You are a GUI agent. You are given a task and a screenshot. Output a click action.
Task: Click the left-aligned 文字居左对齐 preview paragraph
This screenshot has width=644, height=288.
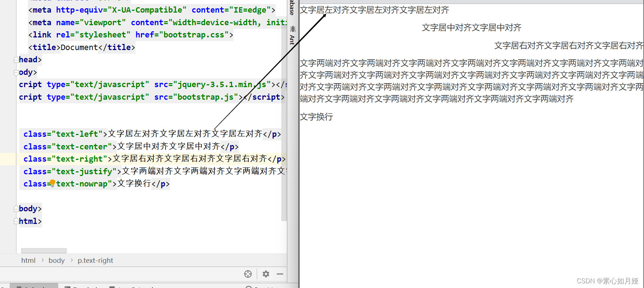[x=374, y=10]
